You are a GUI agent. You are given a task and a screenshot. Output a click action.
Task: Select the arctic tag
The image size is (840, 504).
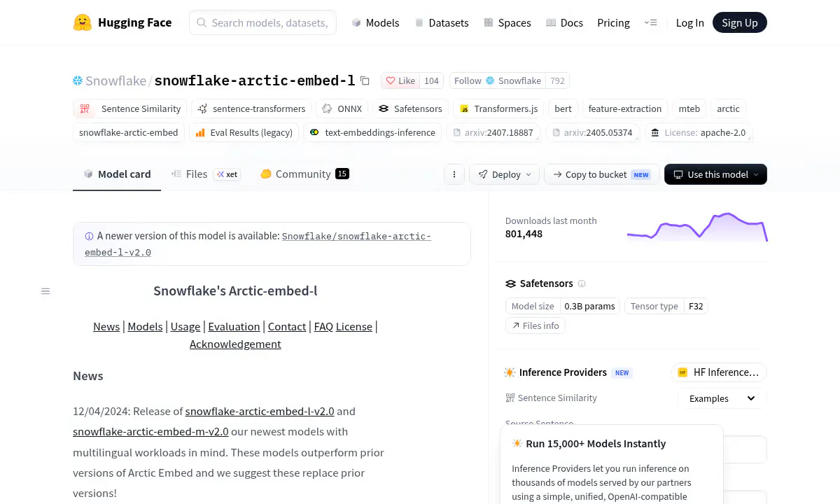coord(728,108)
